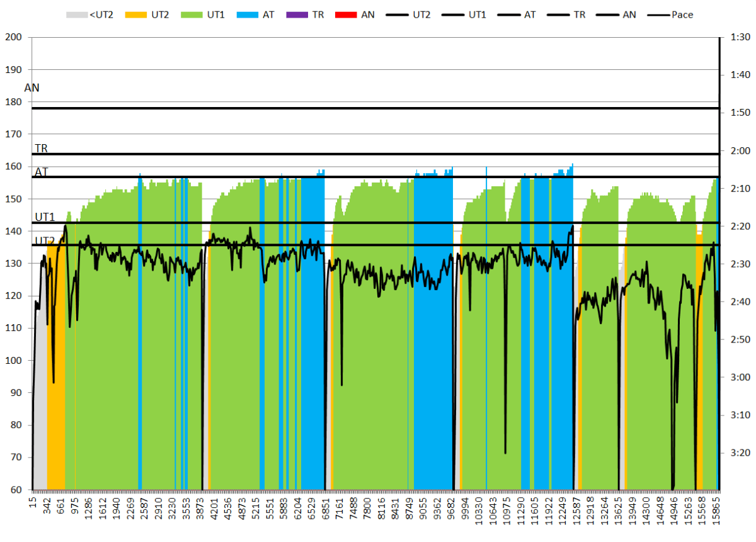Click the gray <UT2 legend swatch
The width and height of the screenshot is (756, 542).
pos(77,14)
